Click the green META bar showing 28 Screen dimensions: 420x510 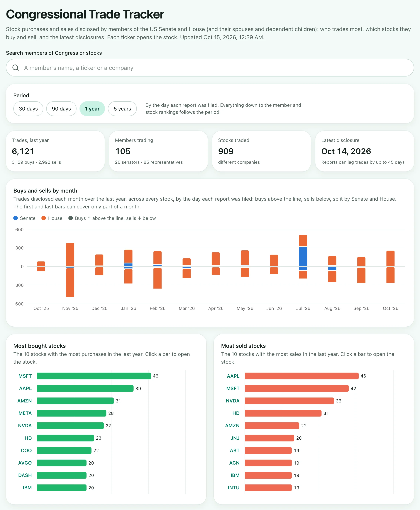click(72, 413)
